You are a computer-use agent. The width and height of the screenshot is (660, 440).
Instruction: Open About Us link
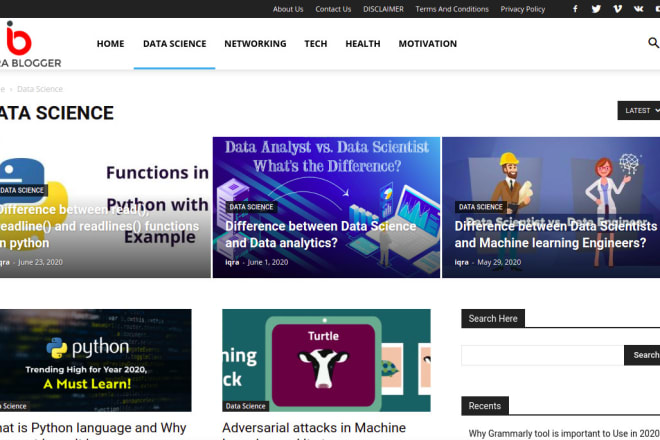click(x=288, y=9)
